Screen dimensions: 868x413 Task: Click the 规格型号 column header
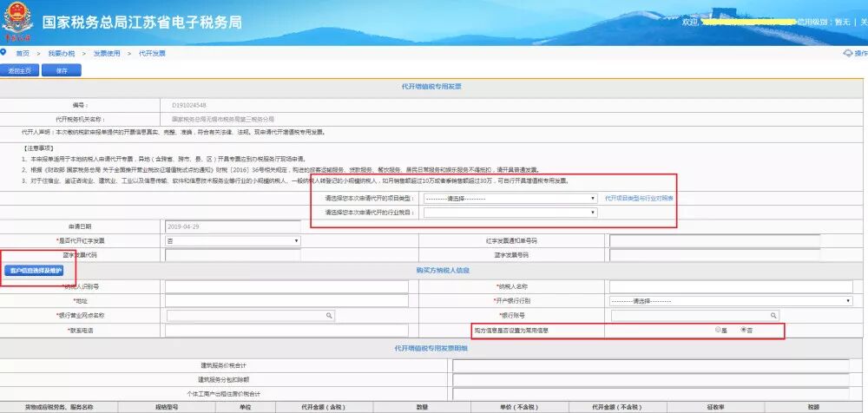pos(167,408)
